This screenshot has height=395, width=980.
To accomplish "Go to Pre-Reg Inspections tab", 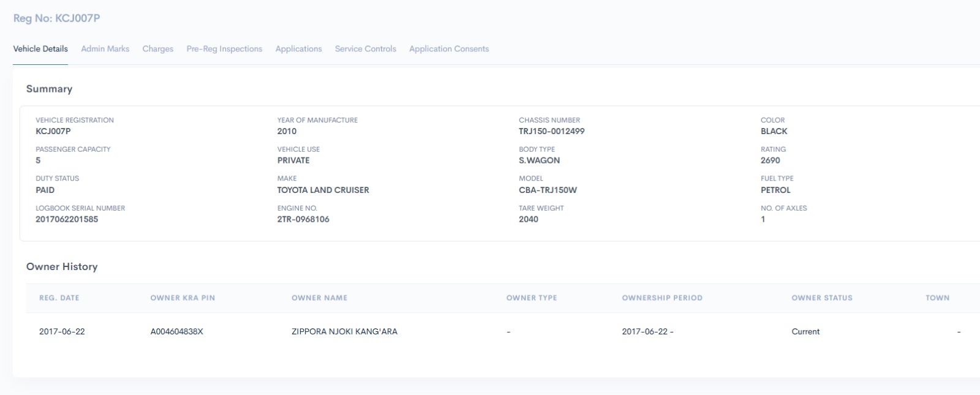I will pyautogui.click(x=224, y=49).
